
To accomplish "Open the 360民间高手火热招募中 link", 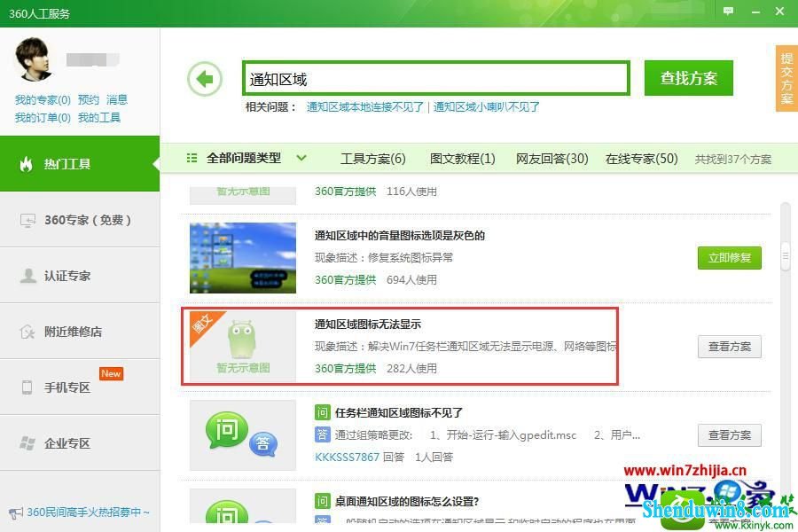I will (88, 512).
